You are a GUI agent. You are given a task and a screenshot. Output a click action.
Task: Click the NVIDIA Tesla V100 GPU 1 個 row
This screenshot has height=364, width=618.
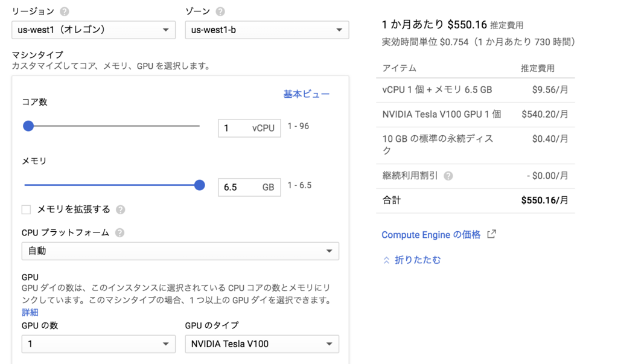pos(476,114)
